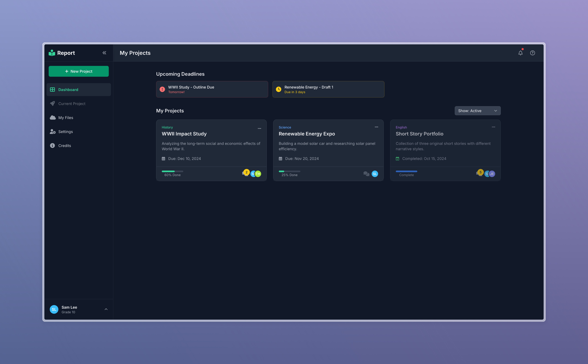
Task: Expand the Show: Active filter dropdown
Action: tap(477, 111)
